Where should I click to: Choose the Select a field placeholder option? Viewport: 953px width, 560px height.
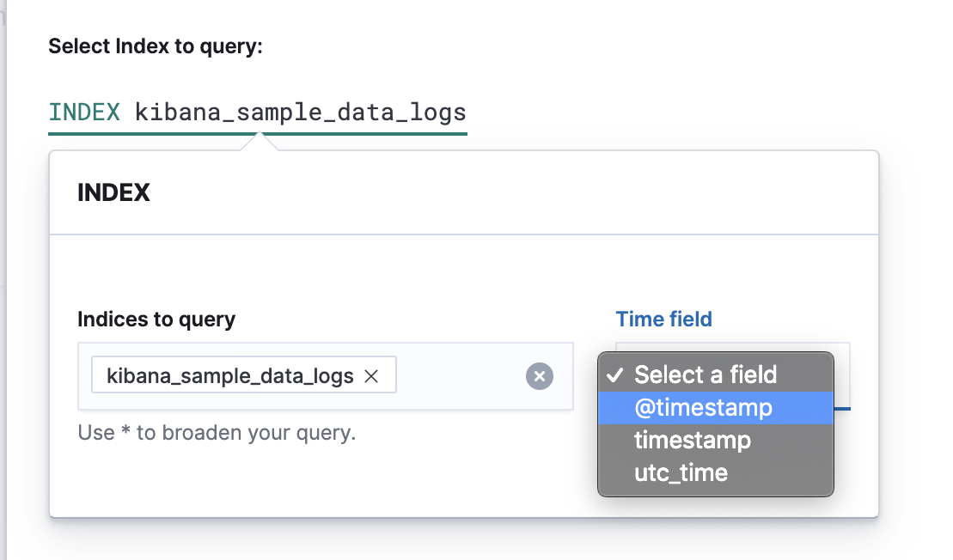706,375
